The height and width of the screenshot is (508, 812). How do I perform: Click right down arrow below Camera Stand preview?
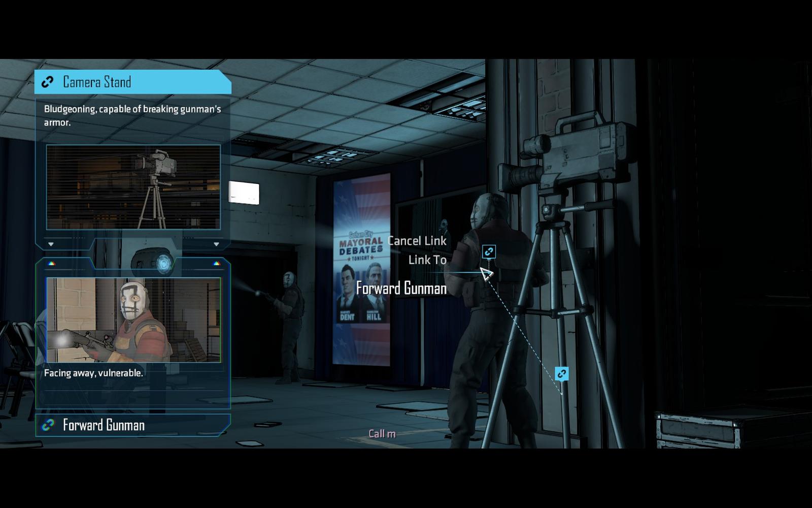click(x=216, y=244)
